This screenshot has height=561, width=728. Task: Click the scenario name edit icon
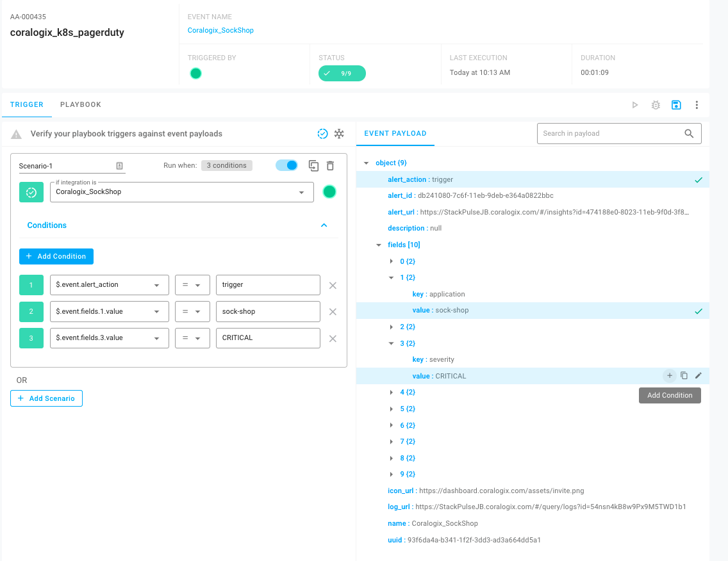click(119, 166)
